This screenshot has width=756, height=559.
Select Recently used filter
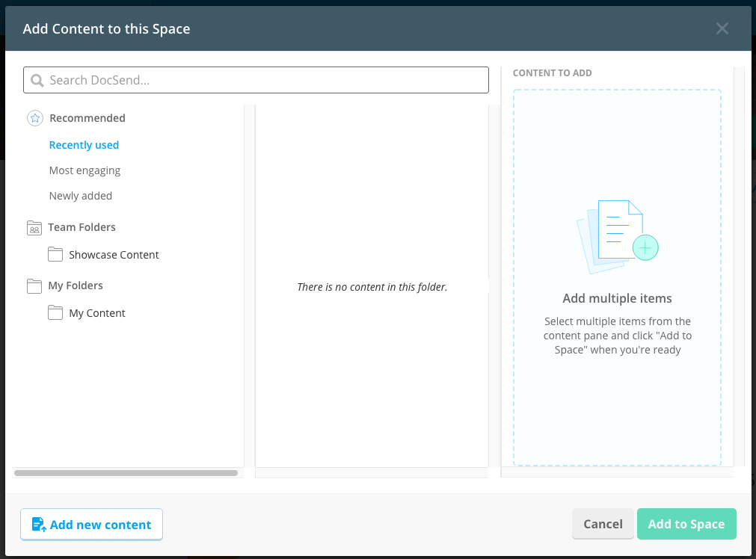coord(84,145)
